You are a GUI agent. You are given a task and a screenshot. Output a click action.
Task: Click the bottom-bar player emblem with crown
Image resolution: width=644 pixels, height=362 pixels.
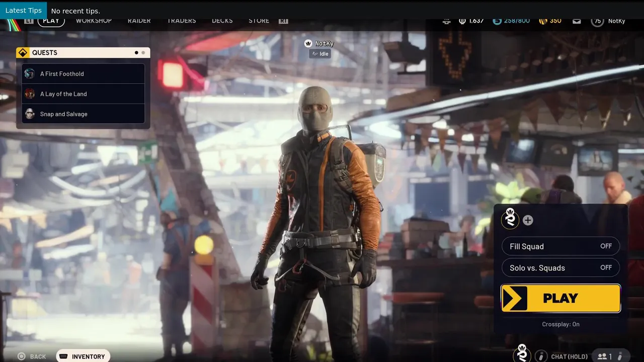click(x=522, y=353)
